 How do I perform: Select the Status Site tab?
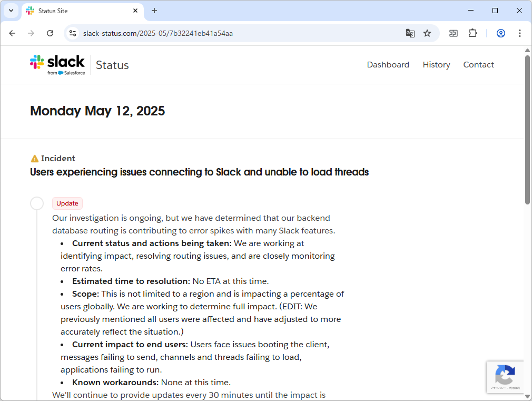(83, 11)
